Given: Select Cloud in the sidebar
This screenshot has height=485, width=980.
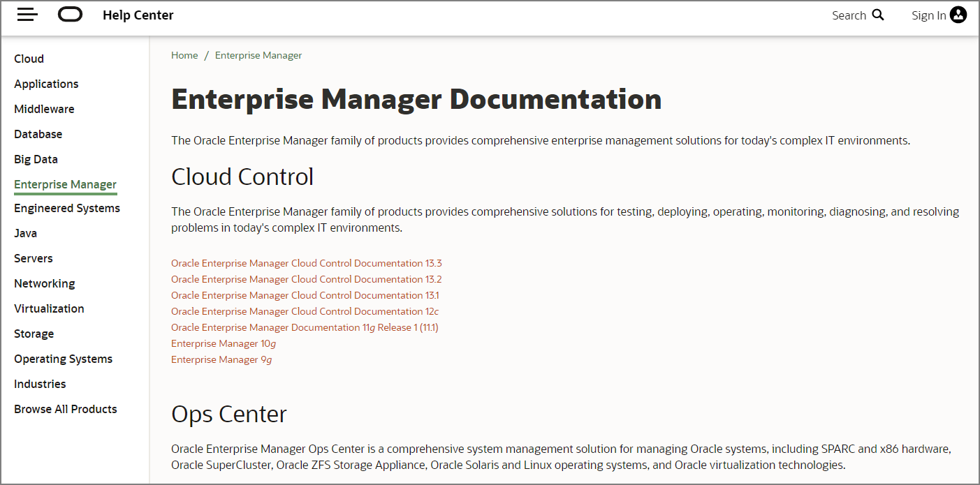Looking at the screenshot, I should coord(29,59).
